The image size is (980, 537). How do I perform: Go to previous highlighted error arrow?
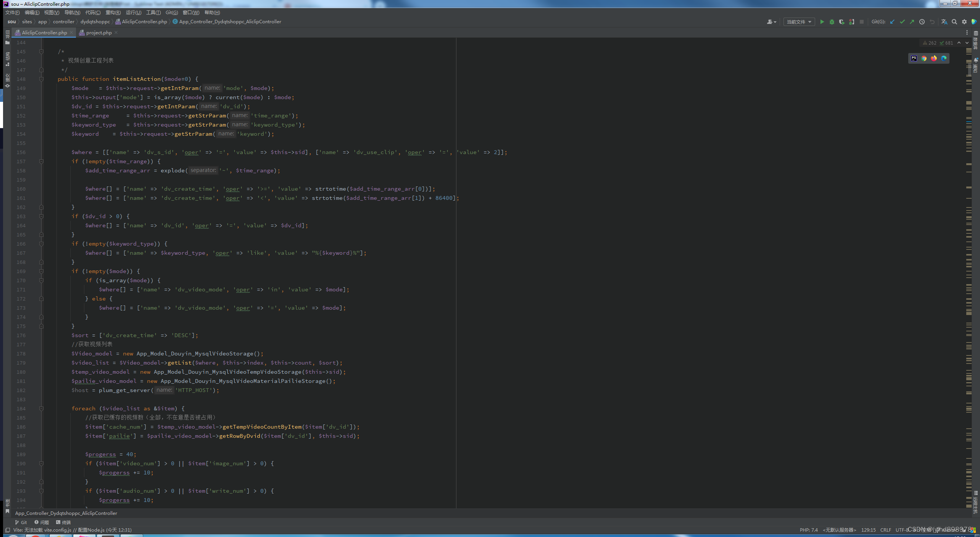point(959,43)
